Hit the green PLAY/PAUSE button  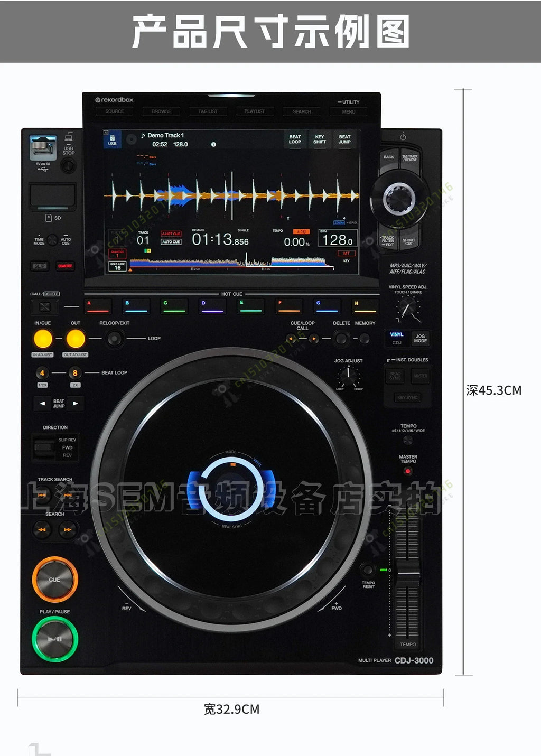(55, 639)
